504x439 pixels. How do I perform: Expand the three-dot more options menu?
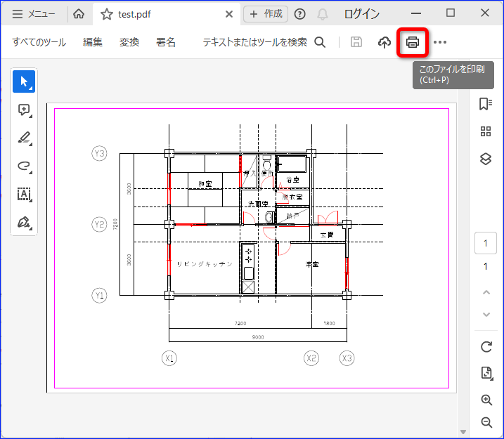pyautogui.click(x=440, y=42)
